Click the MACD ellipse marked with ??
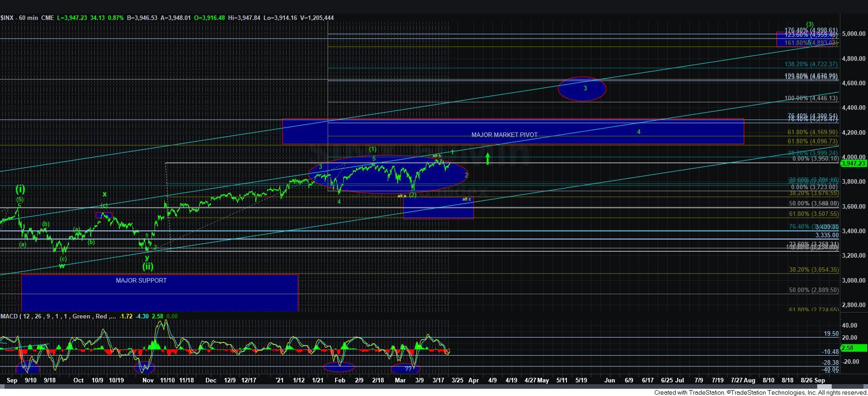The width and height of the screenshot is (868, 396). [x=405, y=369]
